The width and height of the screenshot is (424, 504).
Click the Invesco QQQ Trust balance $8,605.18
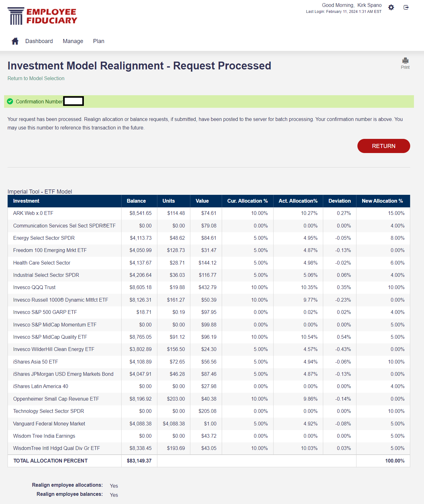click(140, 288)
